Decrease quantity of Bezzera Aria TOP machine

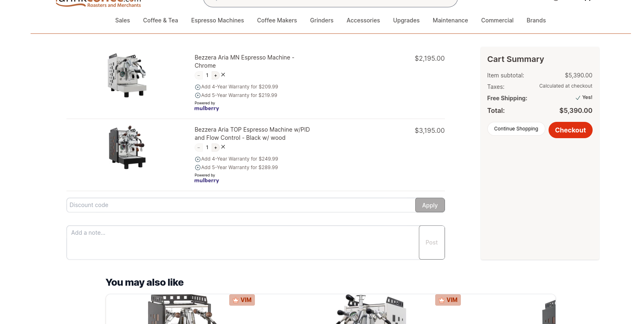click(199, 148)
